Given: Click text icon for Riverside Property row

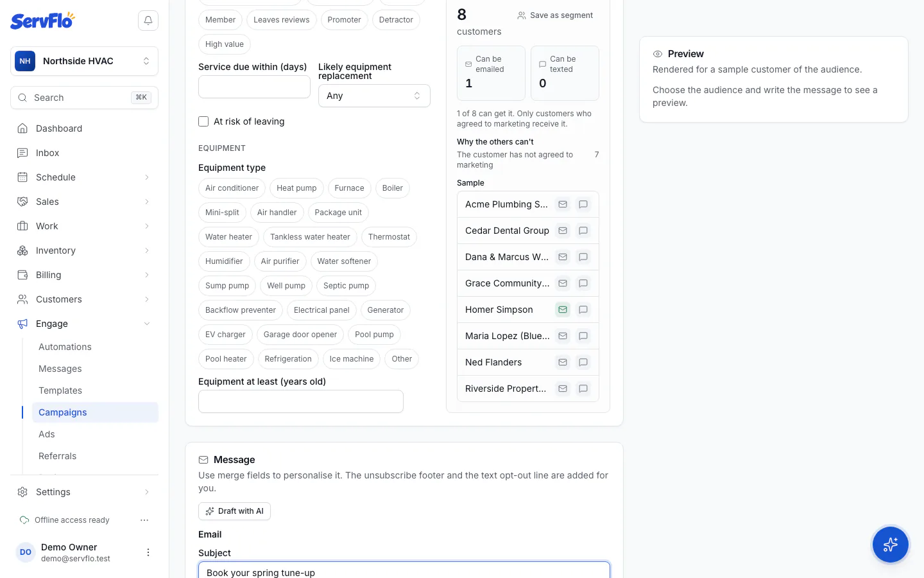Looking at the screenshot, I should (x=583, y=389).
